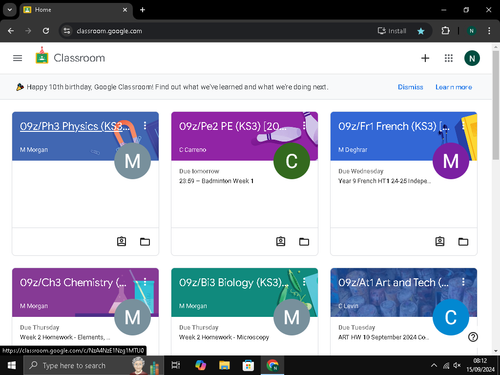The height and width of the screenshot is (375, 500).
Task: View site information icon in address bar
Action: 67,31
